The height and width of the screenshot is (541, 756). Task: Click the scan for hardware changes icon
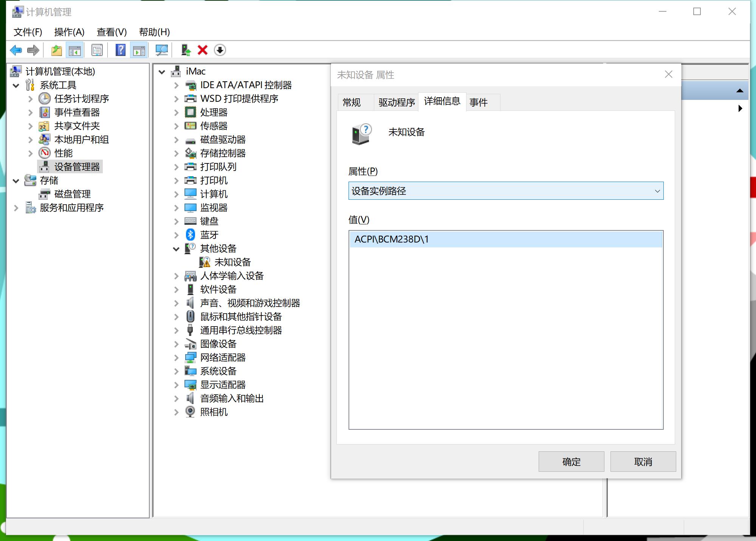pos(162,50)
